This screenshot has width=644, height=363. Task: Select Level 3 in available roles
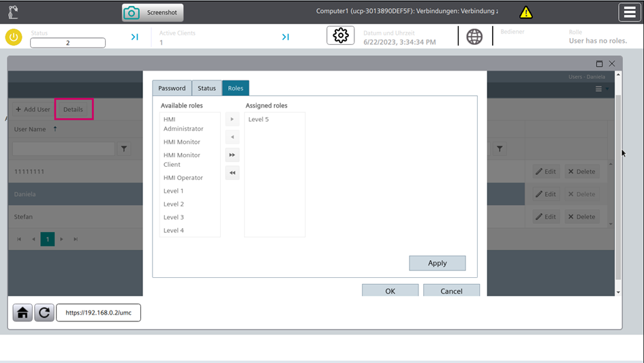(x=189, y=217)
